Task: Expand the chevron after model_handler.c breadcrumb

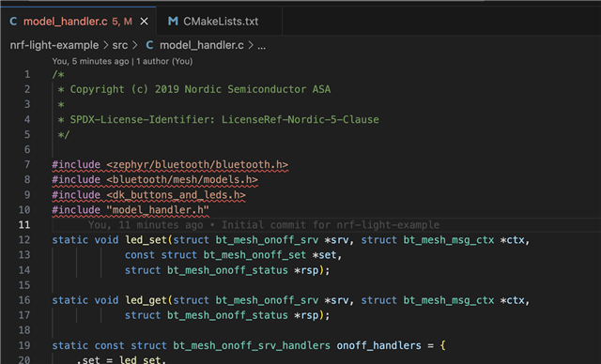Action: point(251,45)
